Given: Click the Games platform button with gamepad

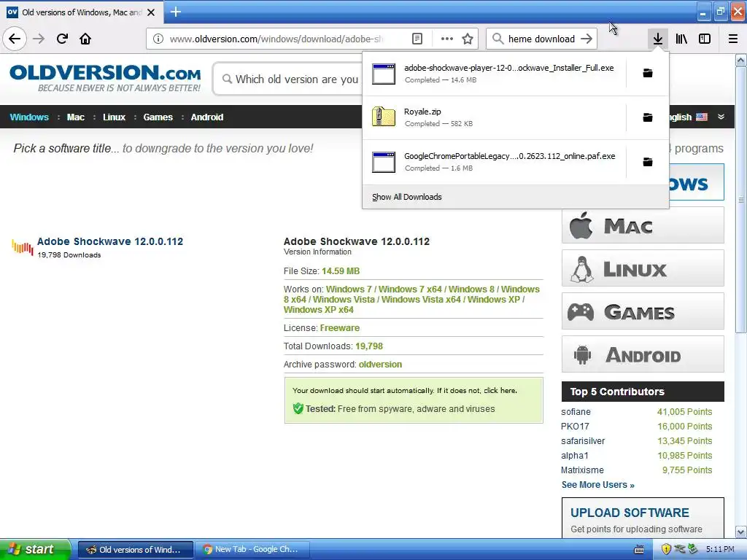Looking at the screenshot, I should pos(643,311).
